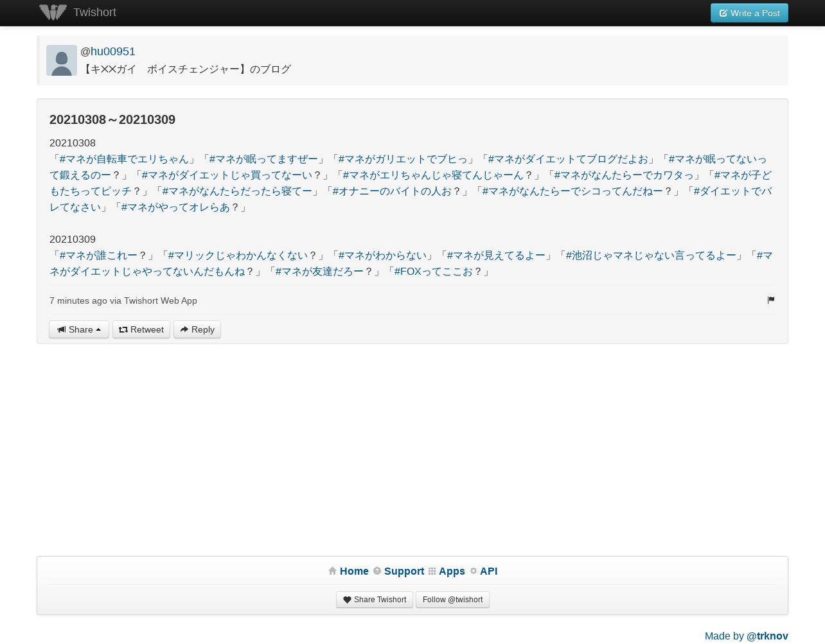Click the Write a Post button
Viewport: 825px width, 644px height.
click(x=749, y=13)
